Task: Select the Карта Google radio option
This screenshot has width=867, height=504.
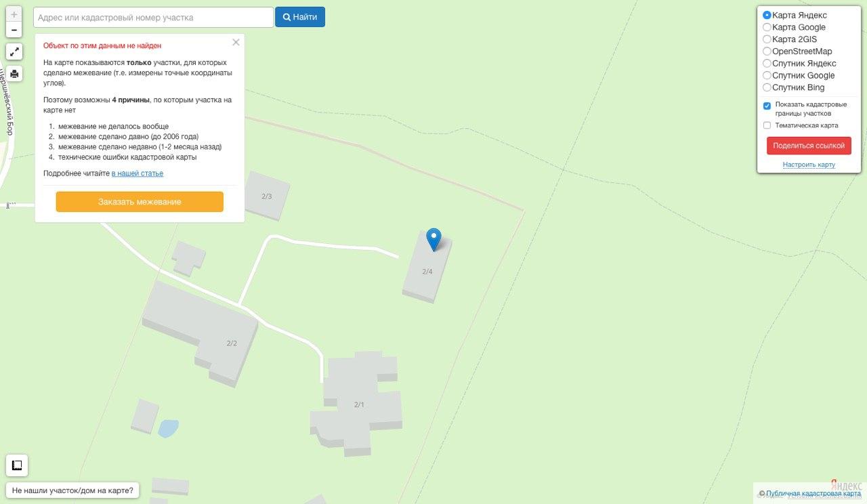Action: 767,27
